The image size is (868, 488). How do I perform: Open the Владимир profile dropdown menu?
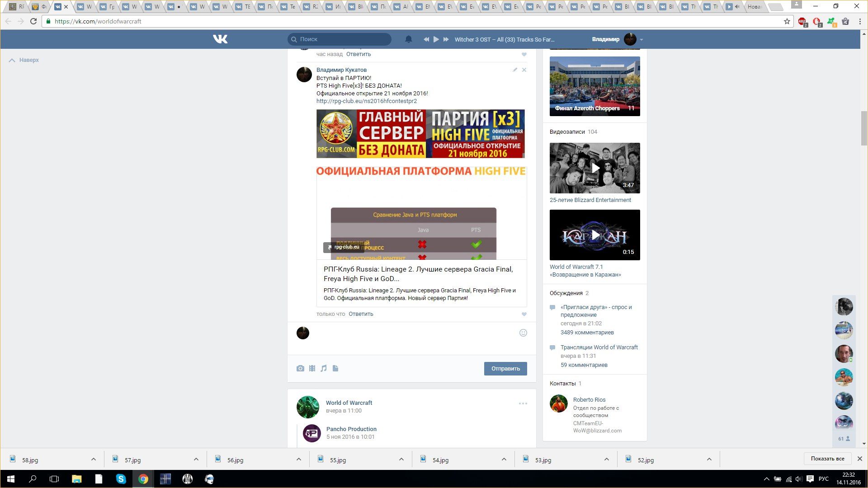click(617, 39)
